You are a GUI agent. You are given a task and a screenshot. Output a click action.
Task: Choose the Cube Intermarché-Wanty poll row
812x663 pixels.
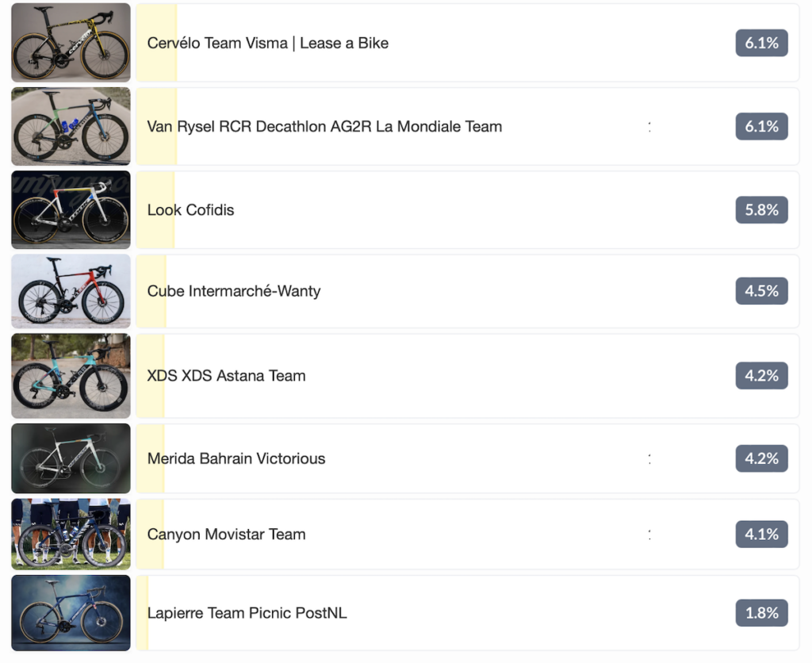tap(468, 291)
